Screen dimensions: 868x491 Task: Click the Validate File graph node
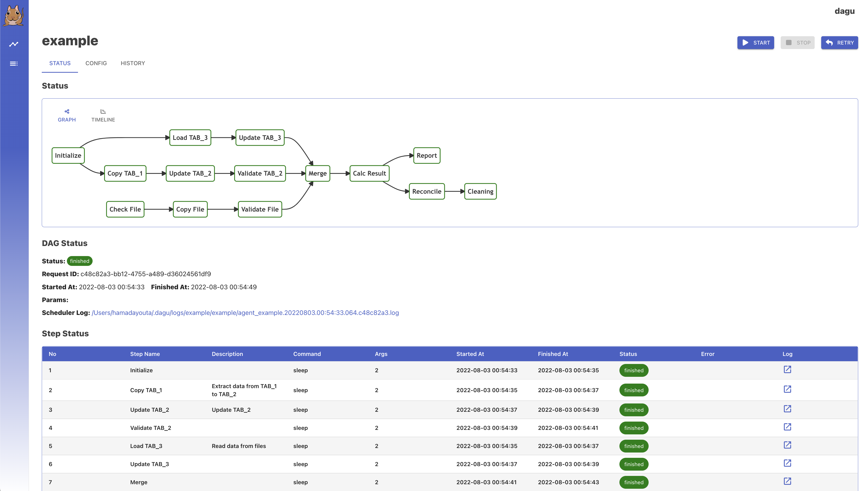coord(260,210)
